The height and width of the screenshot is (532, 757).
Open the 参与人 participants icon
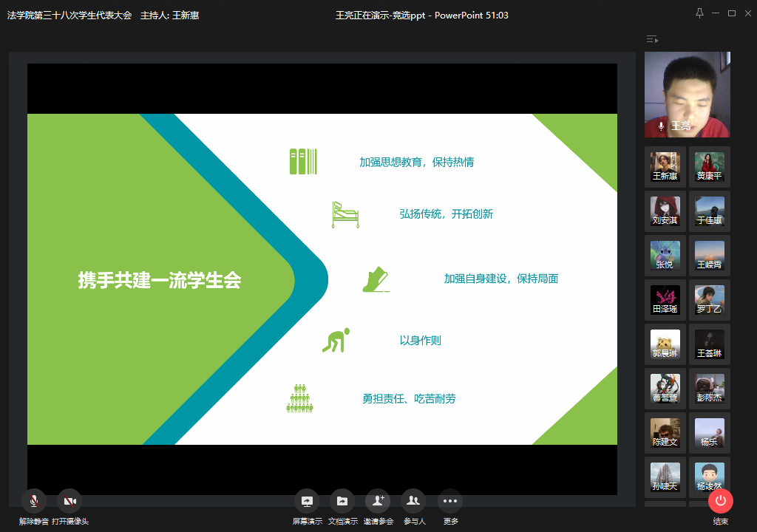(414, 501)
